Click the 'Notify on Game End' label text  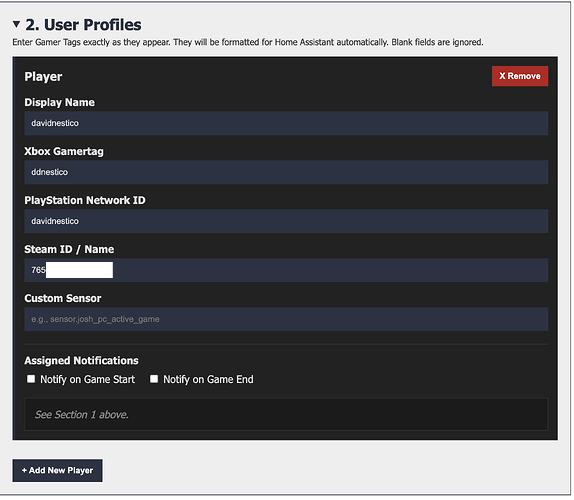(x=209, y=381)
